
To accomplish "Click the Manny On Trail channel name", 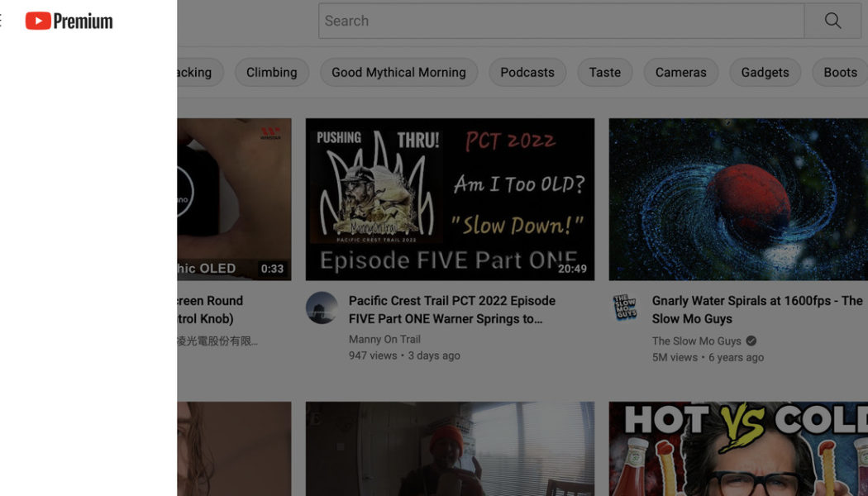I will point(385,339).
